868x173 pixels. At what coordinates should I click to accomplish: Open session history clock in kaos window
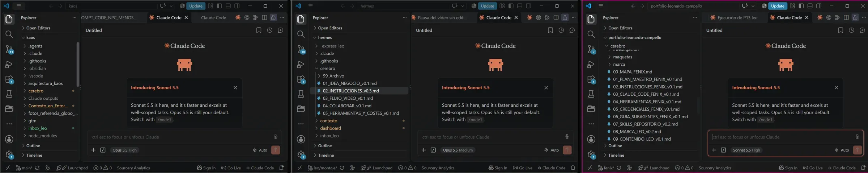(269, 30)
